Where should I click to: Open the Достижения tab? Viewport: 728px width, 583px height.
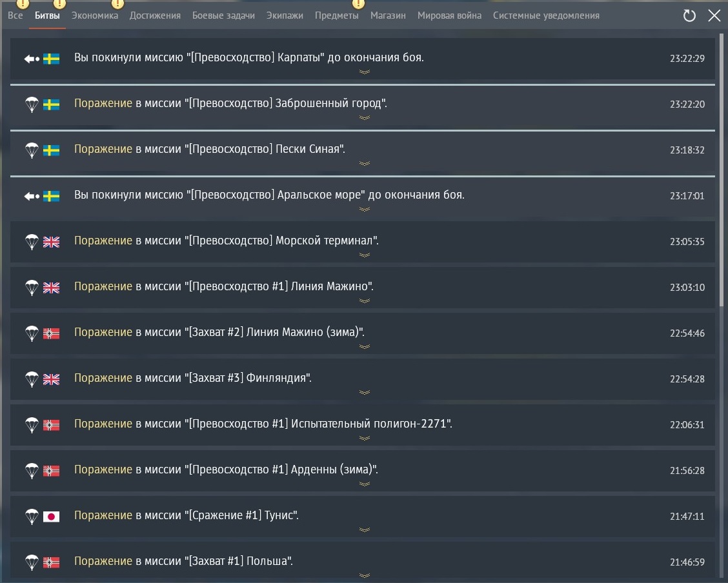[x=155, y=15]
